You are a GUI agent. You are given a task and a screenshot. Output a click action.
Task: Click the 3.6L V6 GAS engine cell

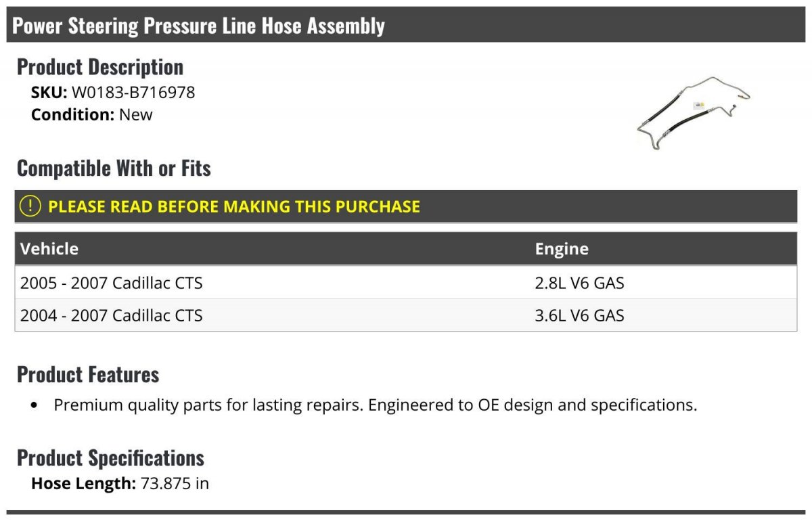(x=579, y=315)
